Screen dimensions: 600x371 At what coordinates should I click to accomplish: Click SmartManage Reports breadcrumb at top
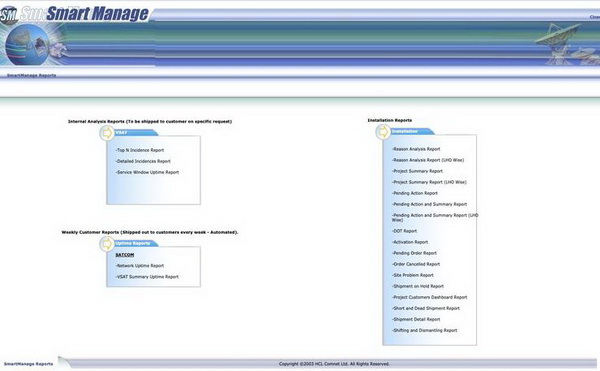pos(32,75)
